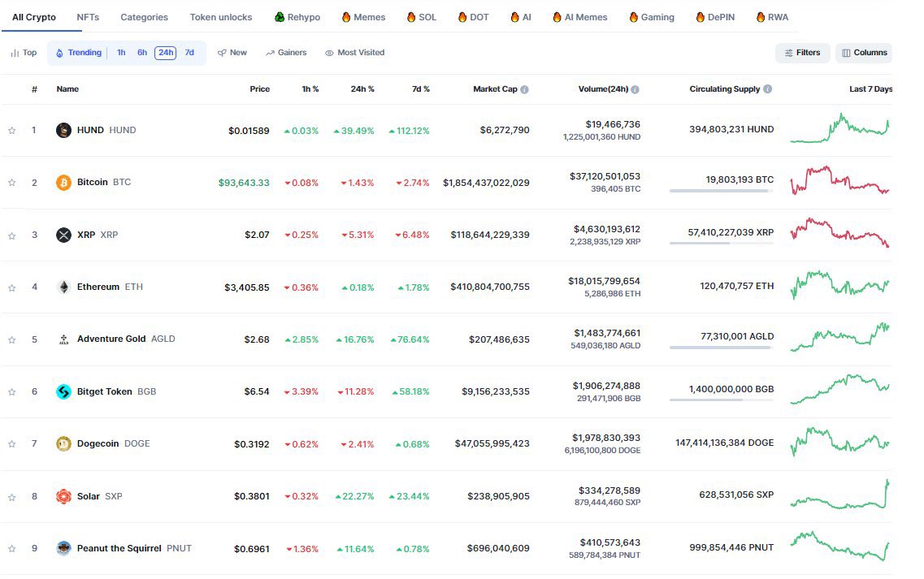Sort by Market Cap header
Viewport: 924px width, 579px height.
coord(495,89)
